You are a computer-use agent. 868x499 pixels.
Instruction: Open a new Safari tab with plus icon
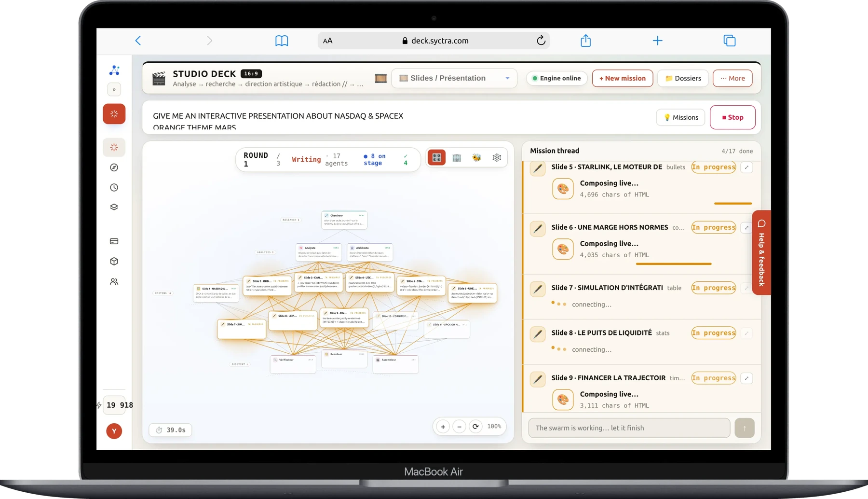657,41
